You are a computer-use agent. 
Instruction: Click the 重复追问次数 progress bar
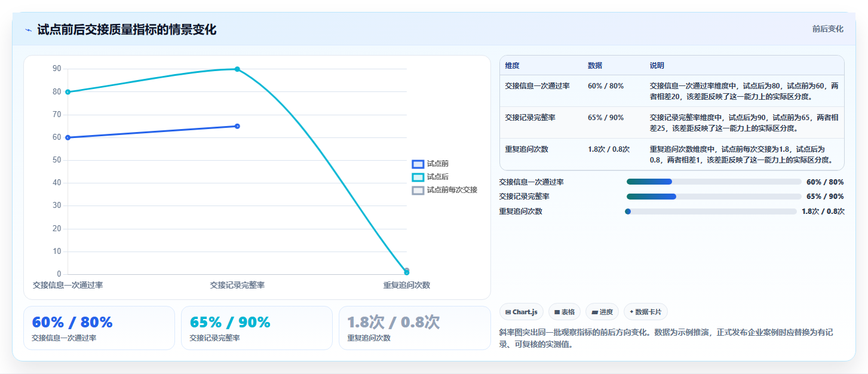(711, 211)
